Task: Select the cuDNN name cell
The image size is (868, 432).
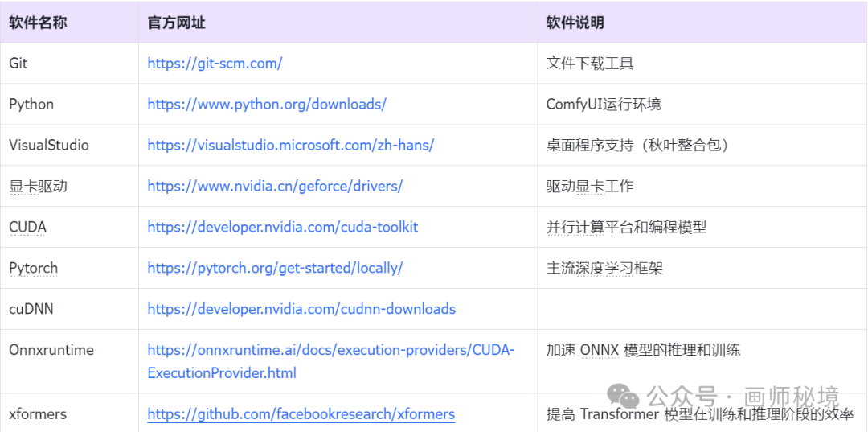Action: (x=69, y=309)
